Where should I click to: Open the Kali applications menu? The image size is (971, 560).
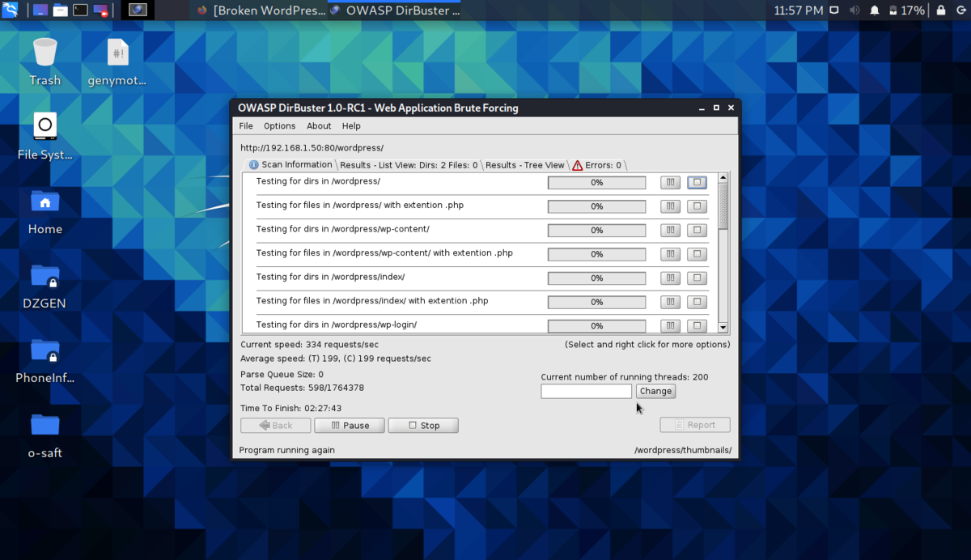[x=11, y=11]
